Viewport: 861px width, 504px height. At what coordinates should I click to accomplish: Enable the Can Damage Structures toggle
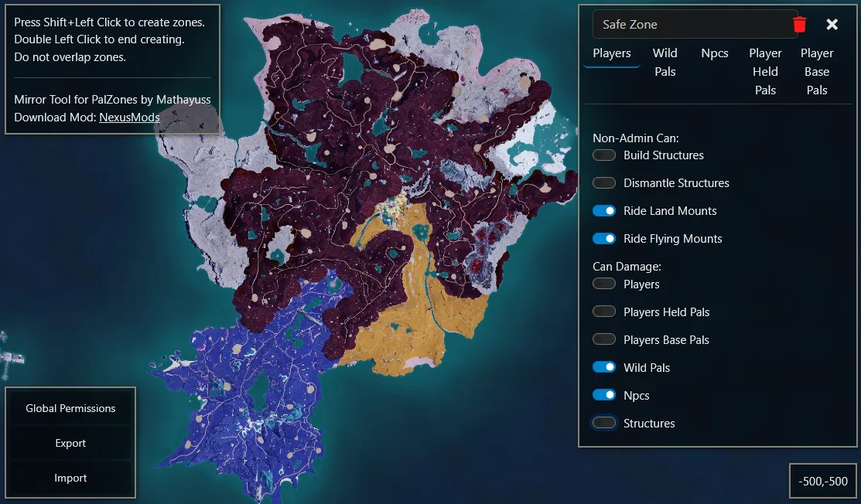tap(604, 423)
